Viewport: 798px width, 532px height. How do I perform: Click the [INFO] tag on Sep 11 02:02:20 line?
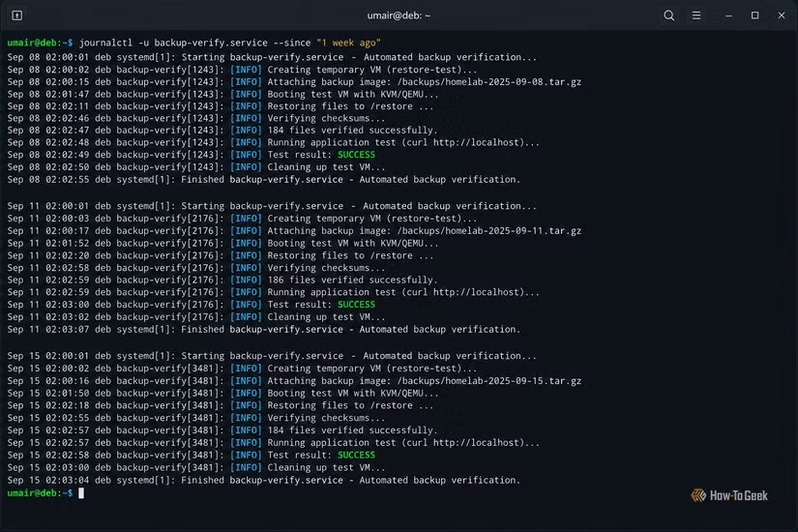[246, 255]
